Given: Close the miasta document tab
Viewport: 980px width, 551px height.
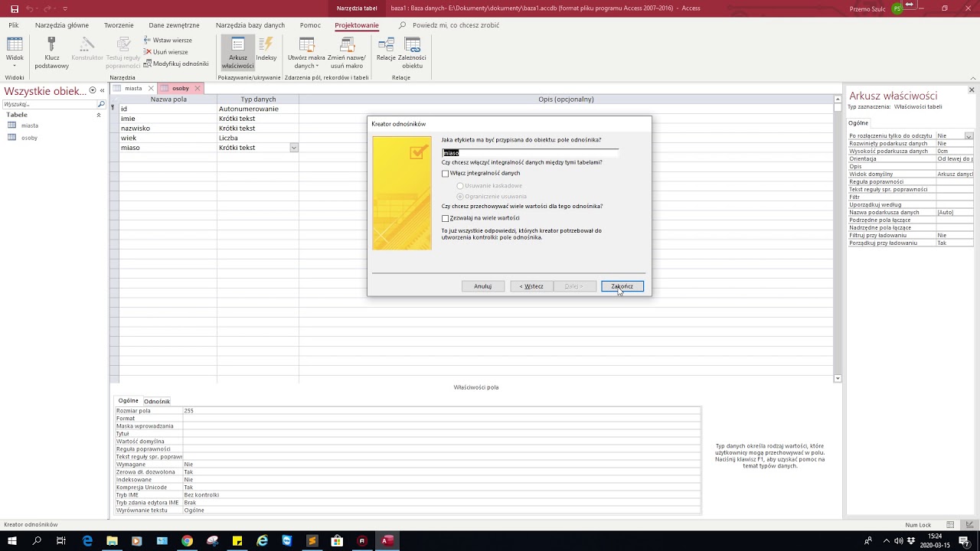Looking at the screenshot, I should pyautogui.click(x=151, y=88).
